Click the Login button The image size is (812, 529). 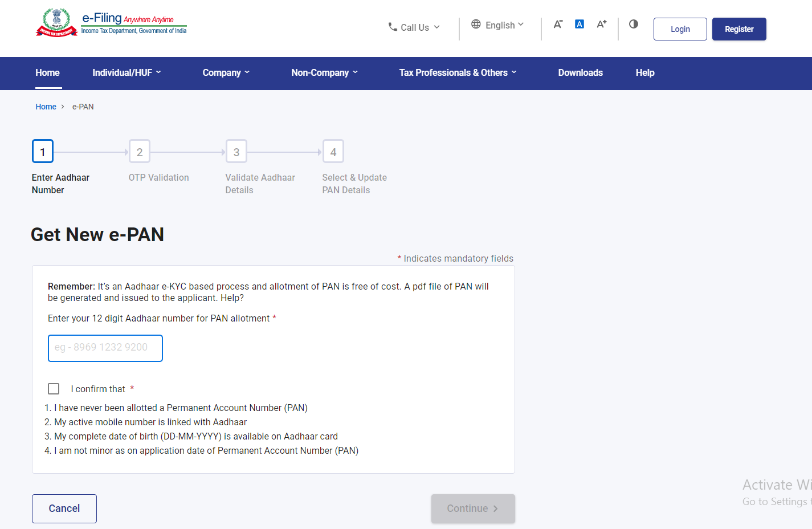[x=680, y=29]
